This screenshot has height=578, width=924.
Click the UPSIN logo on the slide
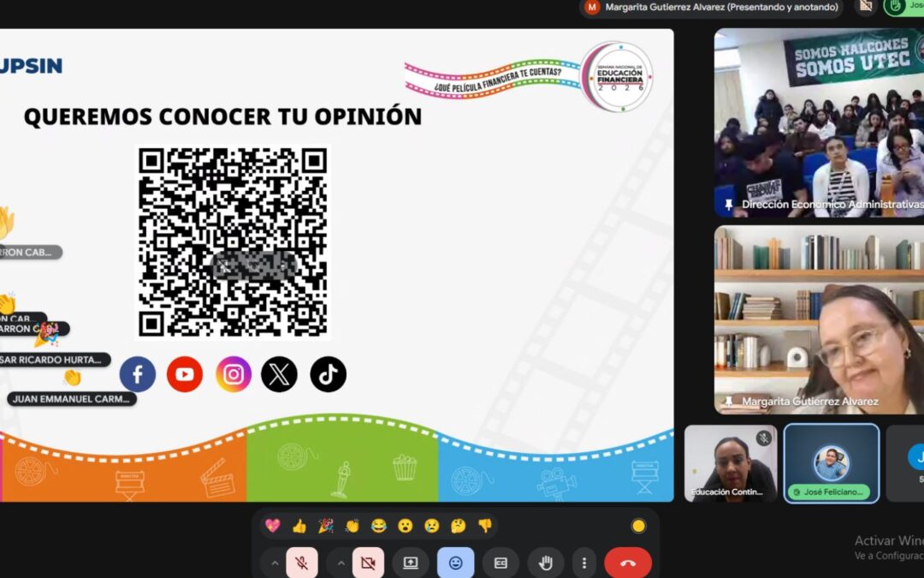coord(32,65)
